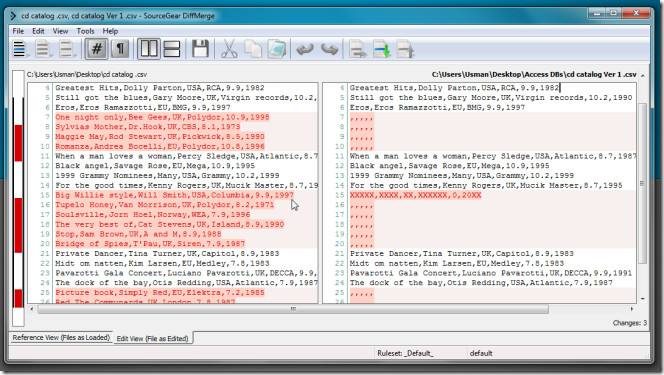Click the horizontal scrollbar right arrow

pos(631,309)
